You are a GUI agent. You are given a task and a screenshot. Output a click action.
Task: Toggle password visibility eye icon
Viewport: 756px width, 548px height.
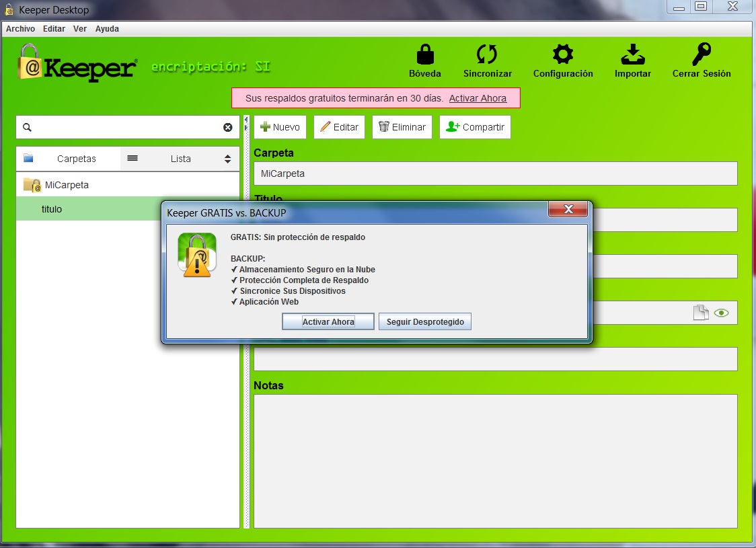tap(721, 313)
